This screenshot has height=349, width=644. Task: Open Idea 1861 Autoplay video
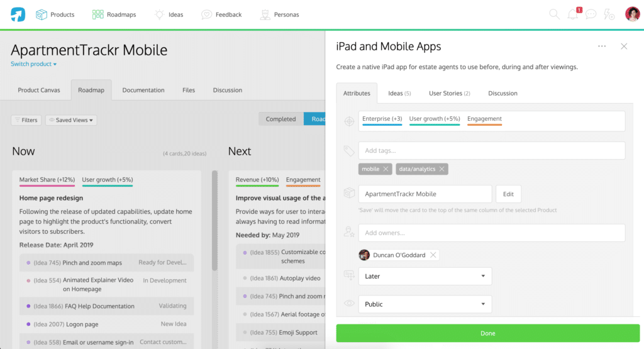280,279
